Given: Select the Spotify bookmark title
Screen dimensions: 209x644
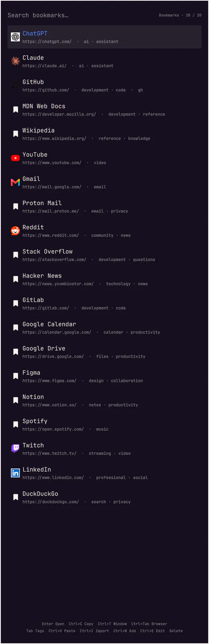Looking at the screenshot, I should (35, 421).
